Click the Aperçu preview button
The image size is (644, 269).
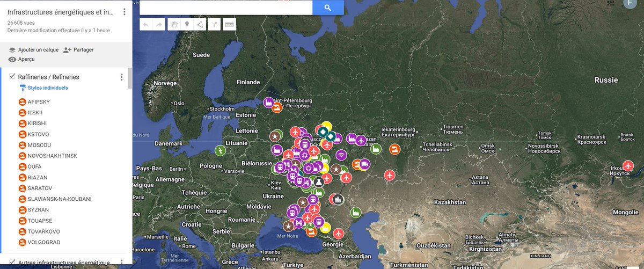21,59
